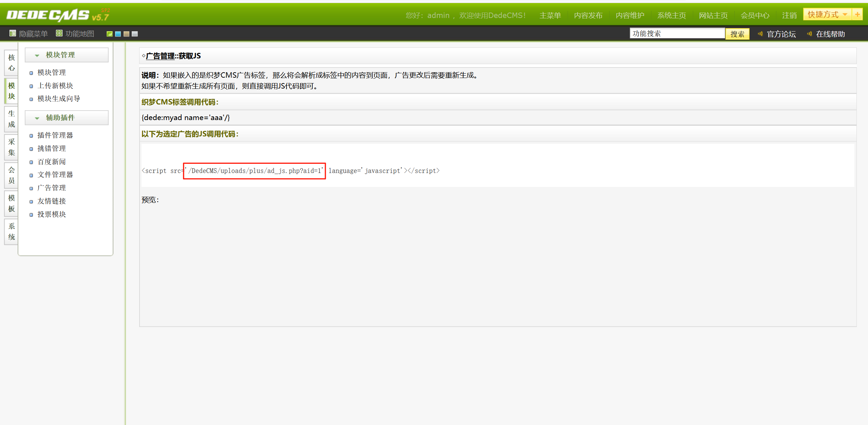Click the {dede:myad name='aaa'/} tag code
Screen dimensions: 868x425
[186, 117]
